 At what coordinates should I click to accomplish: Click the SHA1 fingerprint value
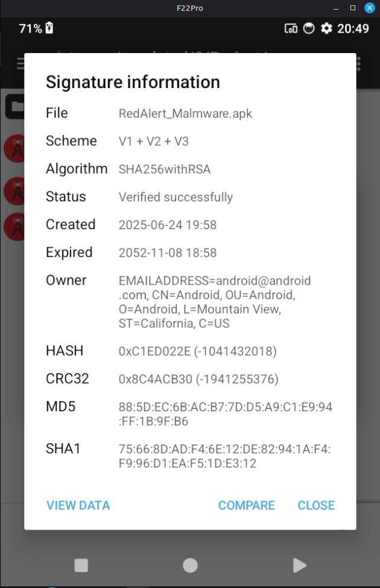(224, 456)
